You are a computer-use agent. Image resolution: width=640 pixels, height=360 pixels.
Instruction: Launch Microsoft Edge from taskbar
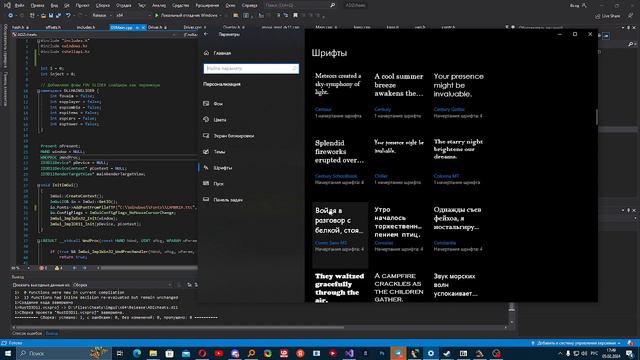coord(137,353)
